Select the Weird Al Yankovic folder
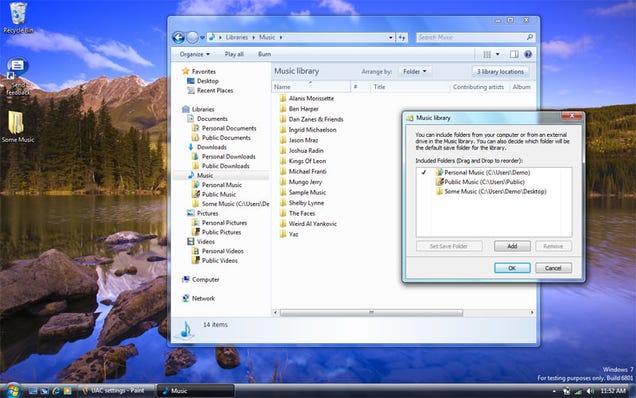This screenshot has height=398, width=636. pos(308,224)
